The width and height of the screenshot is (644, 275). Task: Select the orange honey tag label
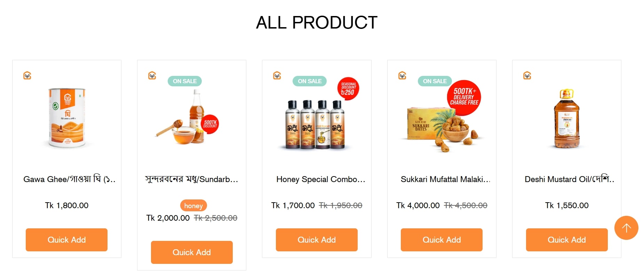pyautogui.click(x=193, y=206)
